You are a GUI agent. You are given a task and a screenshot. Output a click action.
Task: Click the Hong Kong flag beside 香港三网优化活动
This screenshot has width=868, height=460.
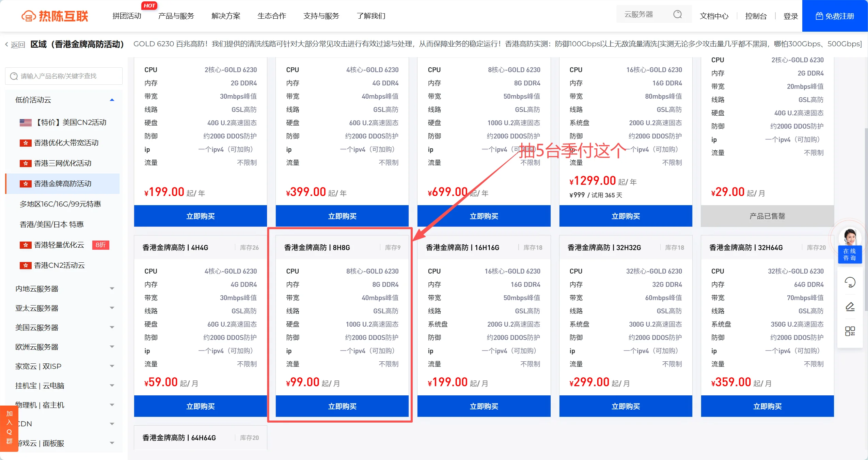pos(26,163)
